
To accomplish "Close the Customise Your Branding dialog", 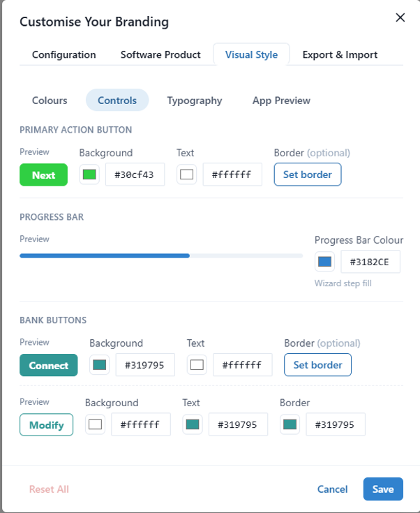I will [x=400, y=17].
